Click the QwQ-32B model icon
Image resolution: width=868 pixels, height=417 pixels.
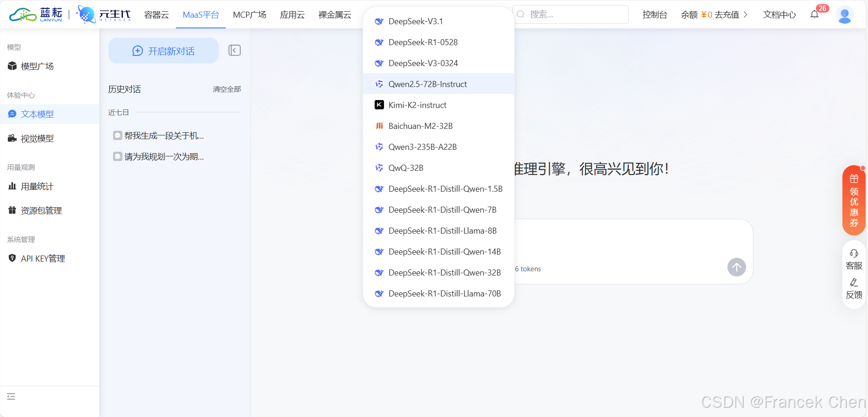coord(379,168)
